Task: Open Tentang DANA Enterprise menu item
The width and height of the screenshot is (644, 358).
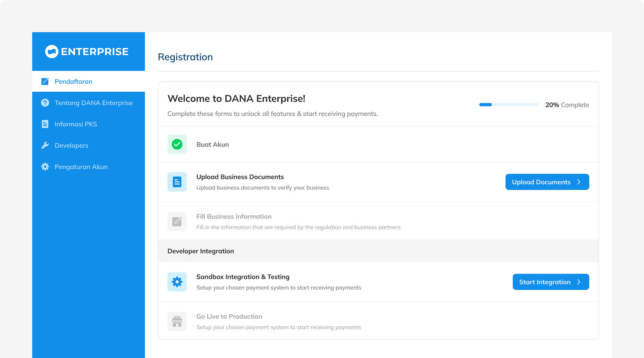Action: 93,103
